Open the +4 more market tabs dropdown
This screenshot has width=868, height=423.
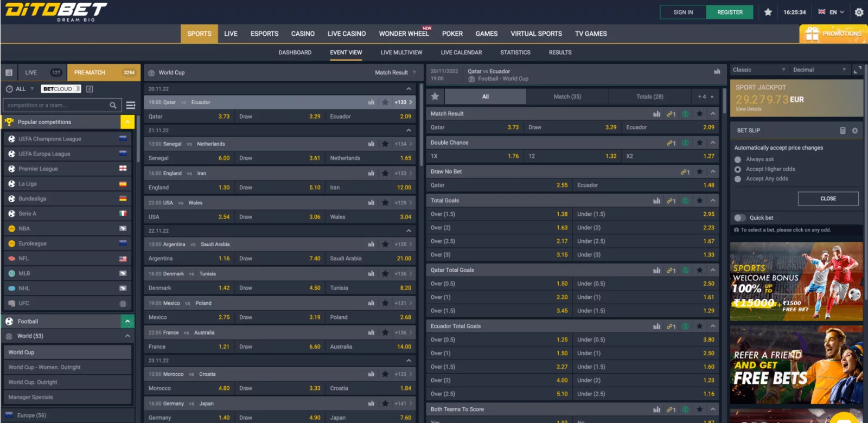pos(705,97)
